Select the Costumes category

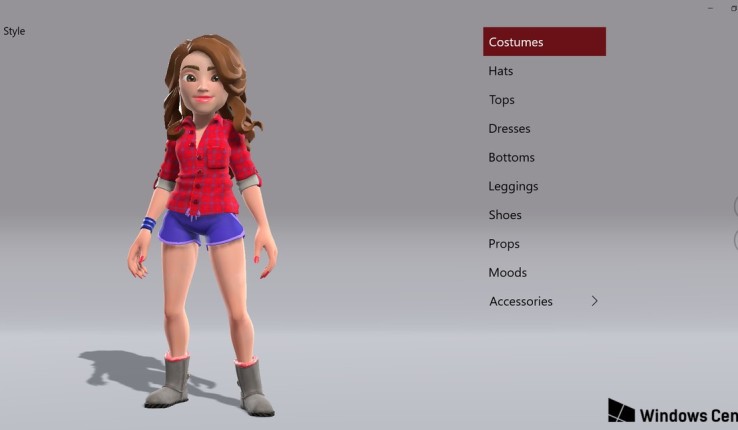click(x=543, y=42)
